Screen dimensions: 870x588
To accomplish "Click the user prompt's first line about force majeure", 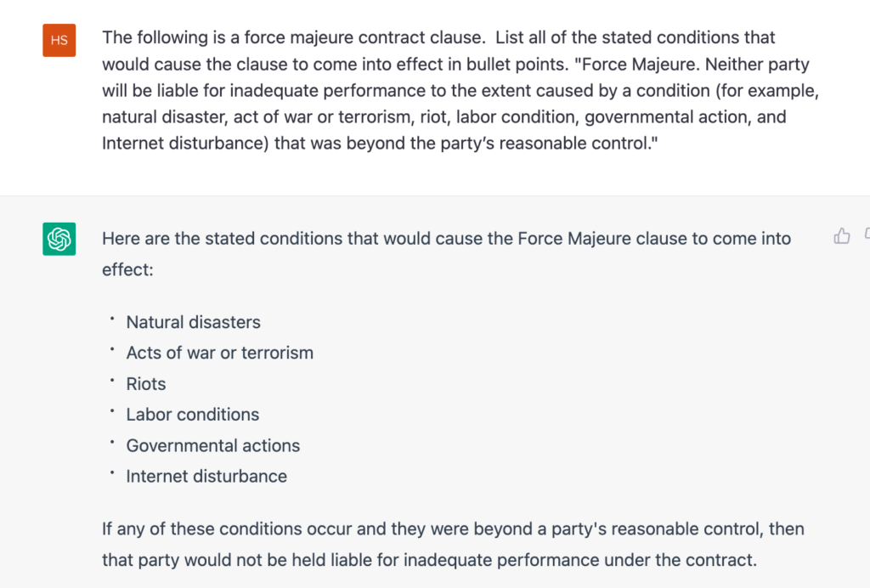I will (438, 37).
